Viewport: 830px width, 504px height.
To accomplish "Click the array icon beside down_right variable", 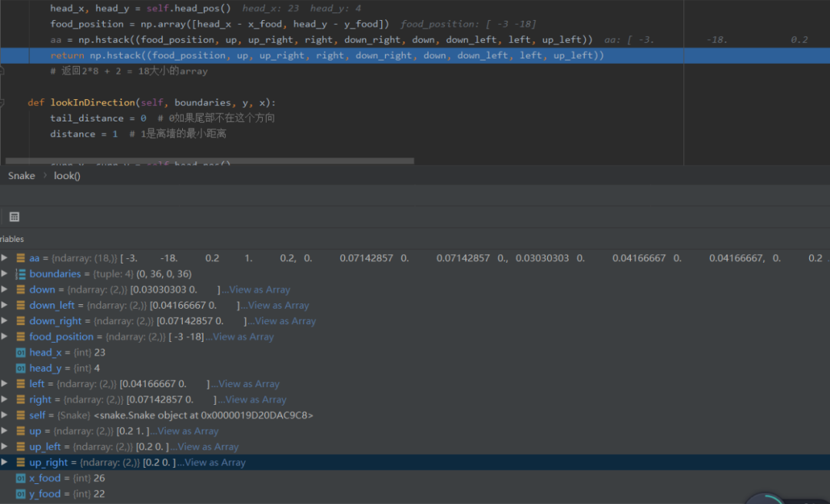I will pyautogui.click(x=21, y=321).
